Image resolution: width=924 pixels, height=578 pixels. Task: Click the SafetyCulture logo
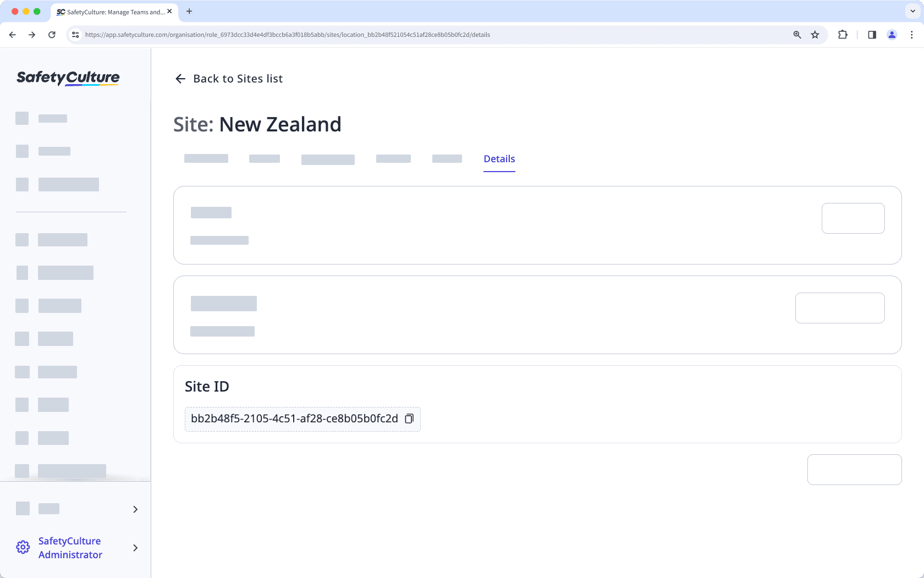(x=68, y=78)
